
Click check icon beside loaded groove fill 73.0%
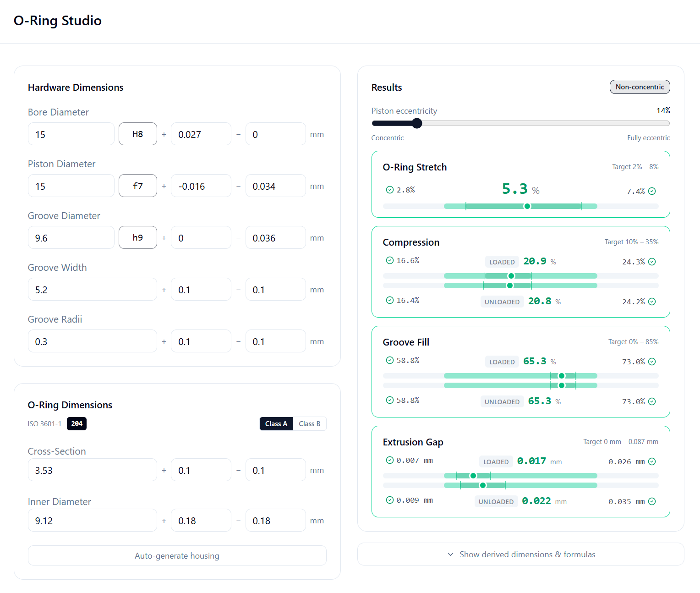tap(652, 362)
